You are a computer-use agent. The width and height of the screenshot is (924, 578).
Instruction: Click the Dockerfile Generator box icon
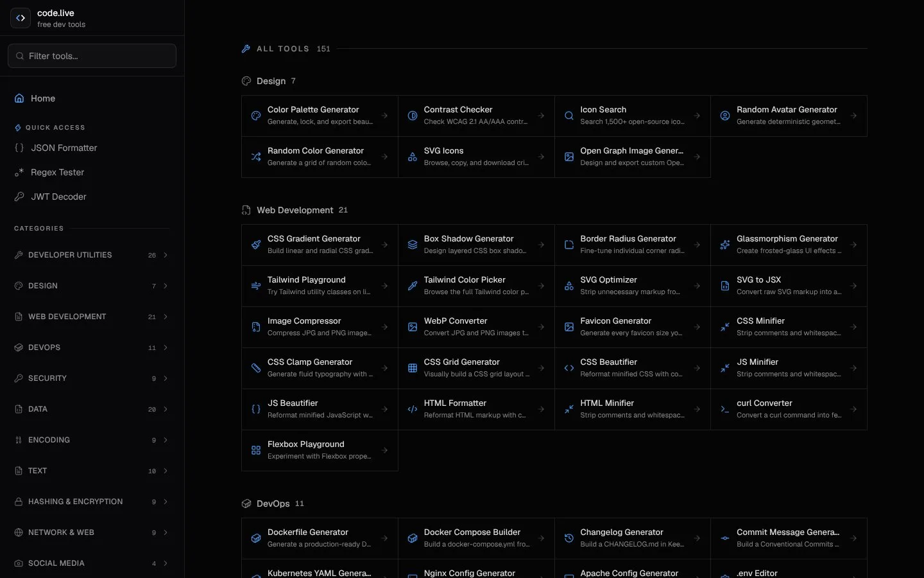(x=256, y=539)
